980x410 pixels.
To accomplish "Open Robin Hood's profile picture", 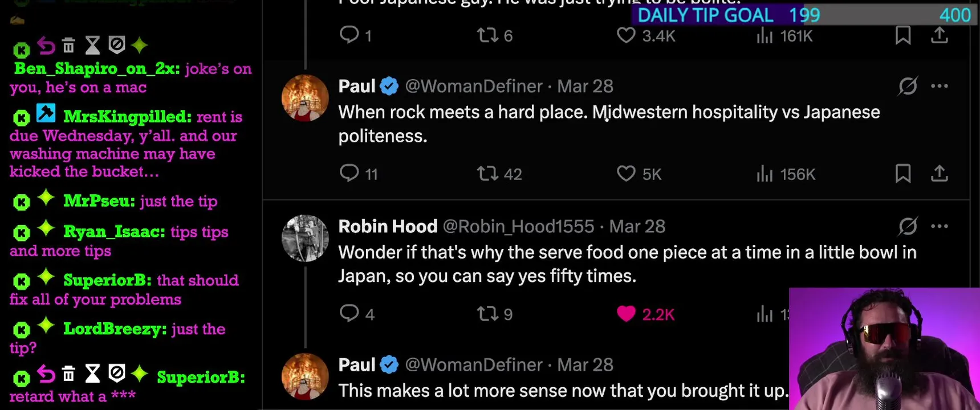I will pyautogui.click(x=305, y=238).
